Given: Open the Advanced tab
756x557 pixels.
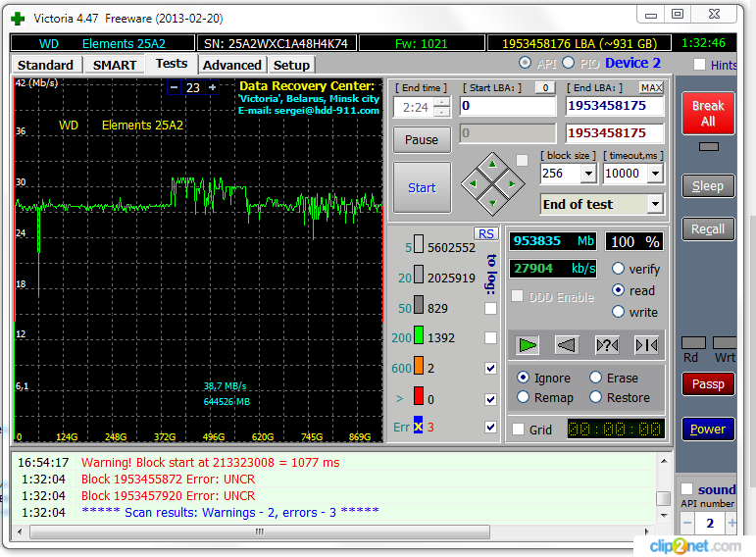Looking at the screenshot, I should point(232,65).
